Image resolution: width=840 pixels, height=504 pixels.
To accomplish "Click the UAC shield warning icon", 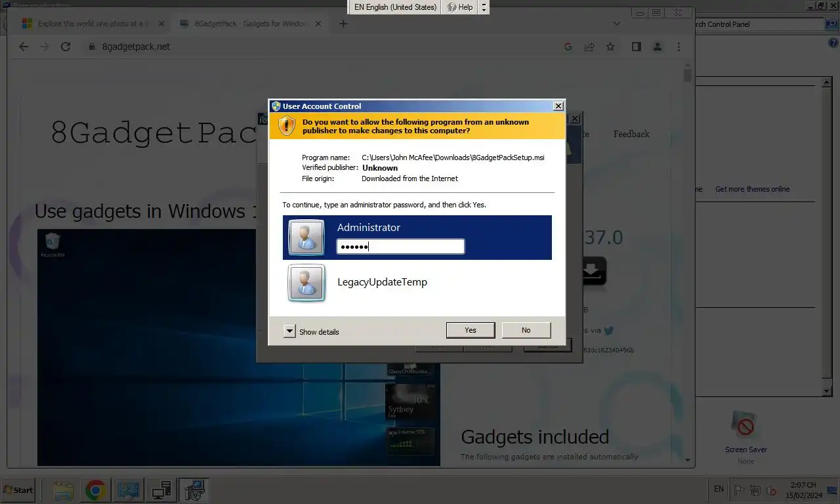I will (287, 125).
